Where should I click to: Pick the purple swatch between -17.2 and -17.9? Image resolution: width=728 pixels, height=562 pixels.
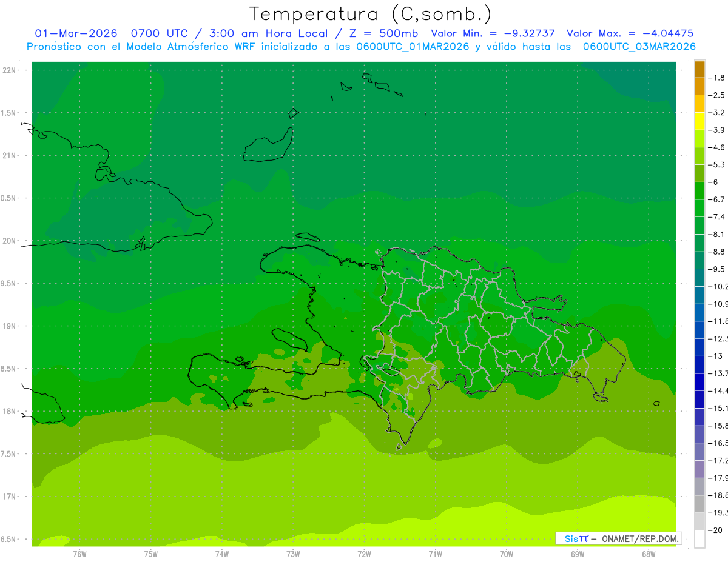tap(699, 469)
